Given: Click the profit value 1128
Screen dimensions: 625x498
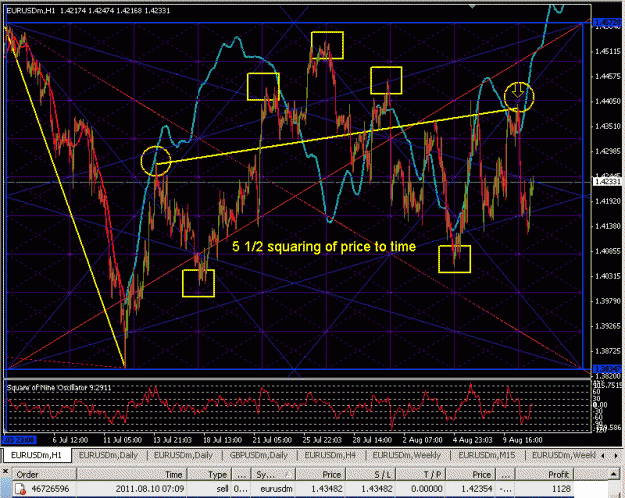Looking at the screenshot, I should (561, 488).
